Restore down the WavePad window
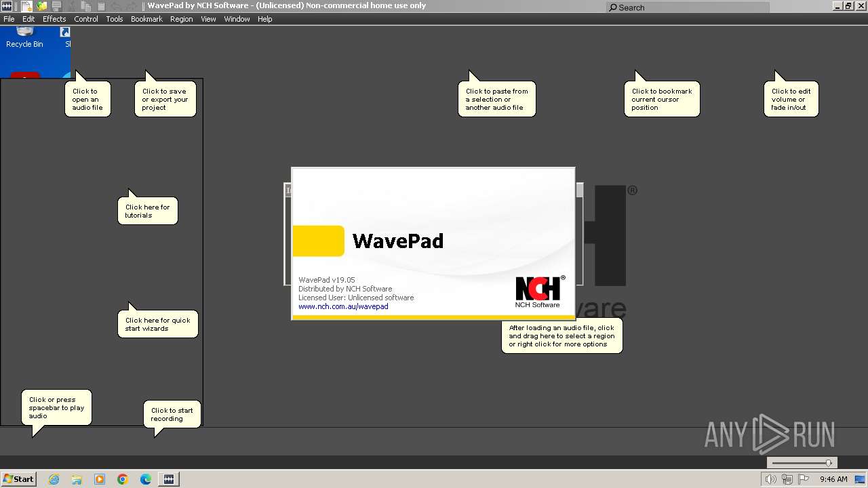The height and width of the screenshot is (488, 868). pyautogui.click(x=848, y=6)
